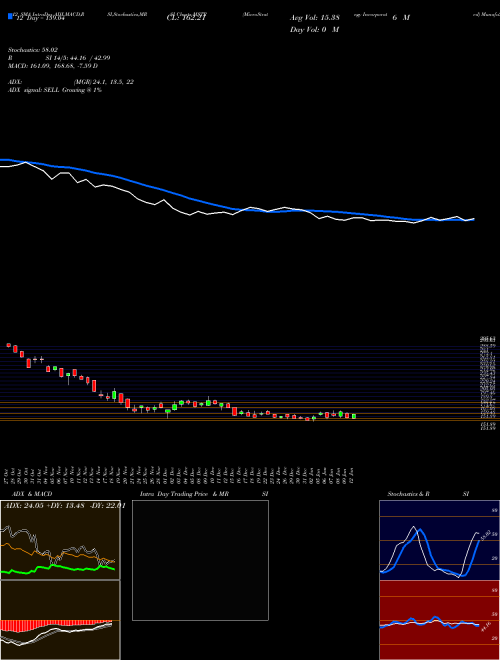Click the 12 Day = 159.04 SMA label
This screenshot has width=500, height=660.
42,18
